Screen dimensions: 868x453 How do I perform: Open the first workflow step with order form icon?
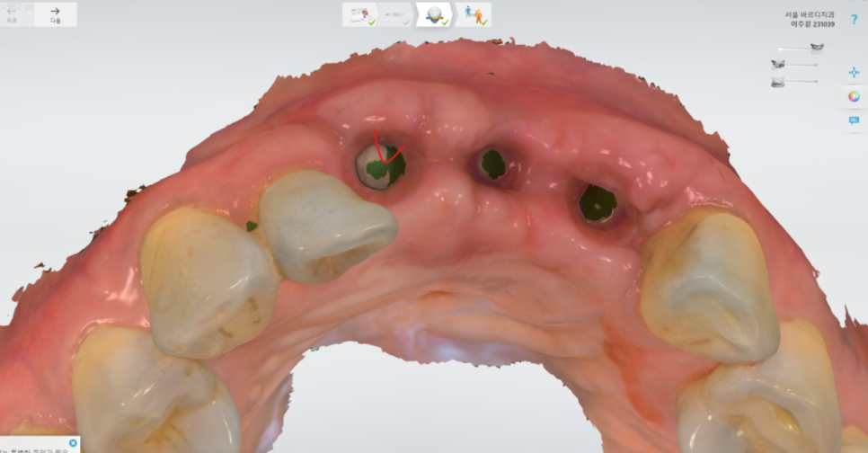(x=359, y=14)
